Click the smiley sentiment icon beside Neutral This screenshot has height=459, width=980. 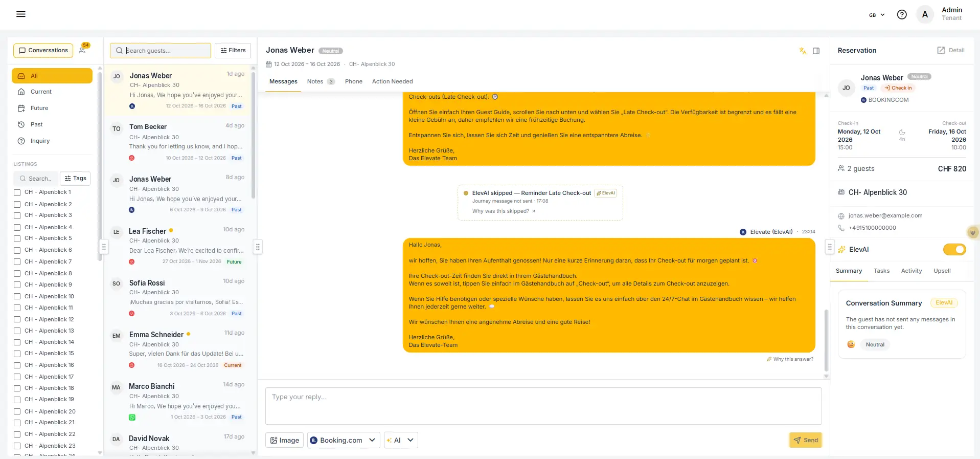pyautogui.click(x=851, y=344)
